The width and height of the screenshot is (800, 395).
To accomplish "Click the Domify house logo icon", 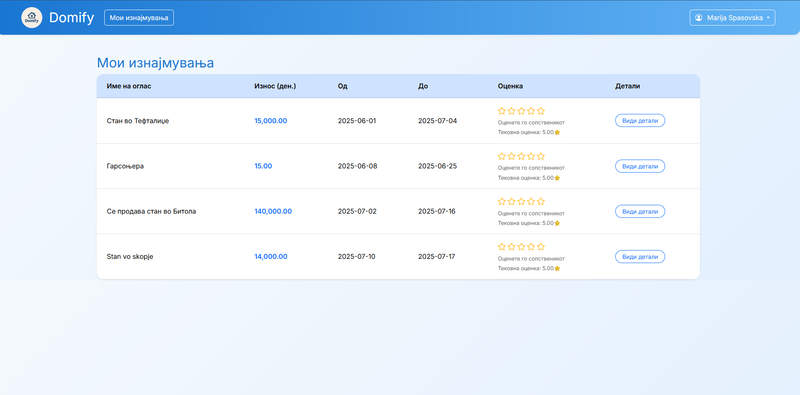I will pos(32,18).
